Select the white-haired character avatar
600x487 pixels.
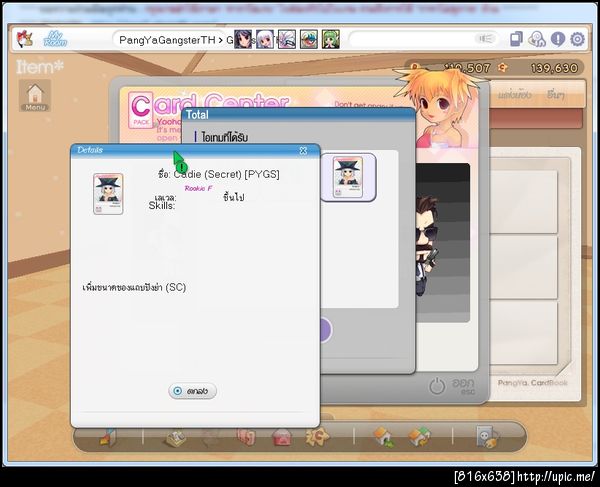[x=265, y=39]
